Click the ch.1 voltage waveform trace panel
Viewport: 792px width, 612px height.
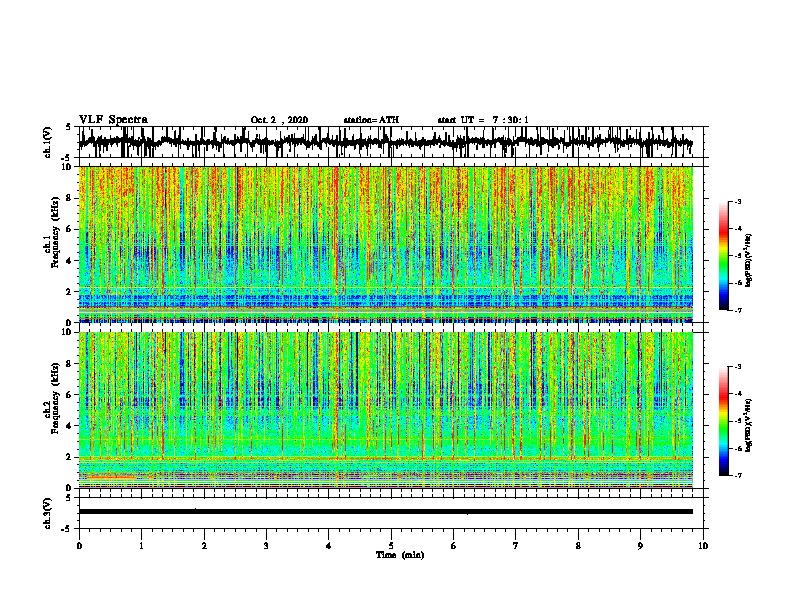click(x=391, y=142)
